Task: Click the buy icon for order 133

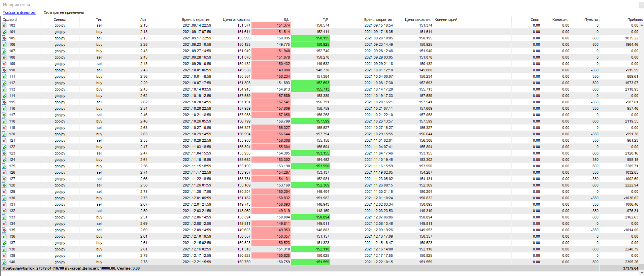Action: (4, 217)
